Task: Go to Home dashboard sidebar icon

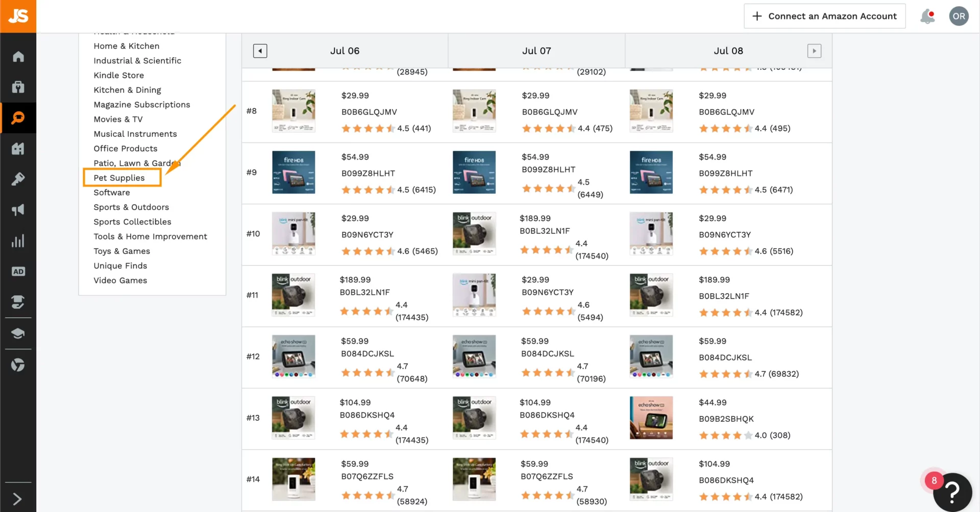Action: 18,56
